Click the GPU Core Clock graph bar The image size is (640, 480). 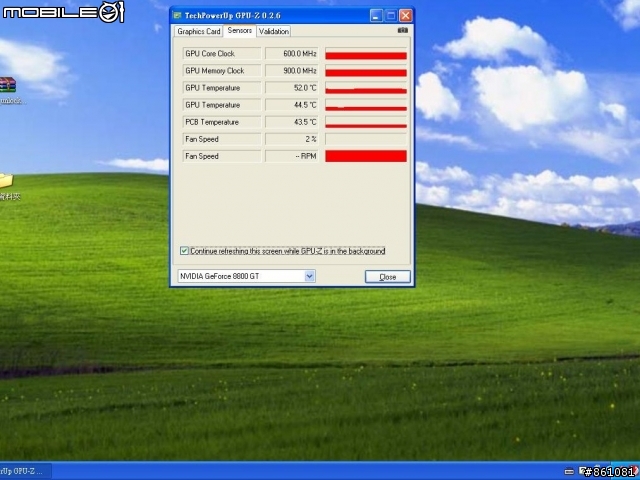pos(366,54)
